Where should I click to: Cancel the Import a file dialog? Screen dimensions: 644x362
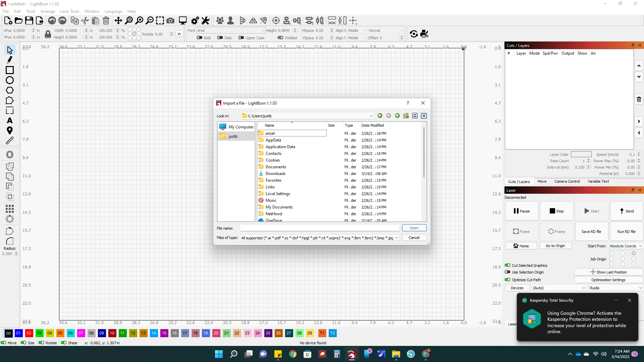point(414,238)
